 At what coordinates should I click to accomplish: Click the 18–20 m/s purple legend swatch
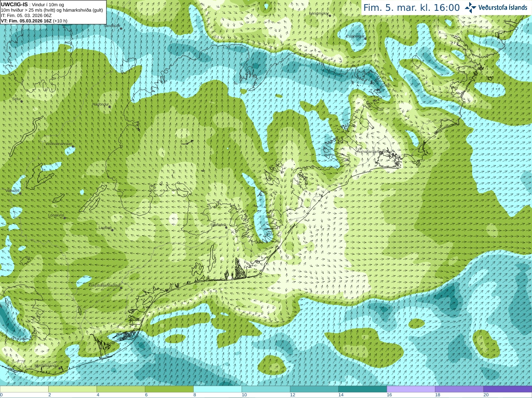click(459, 389)
